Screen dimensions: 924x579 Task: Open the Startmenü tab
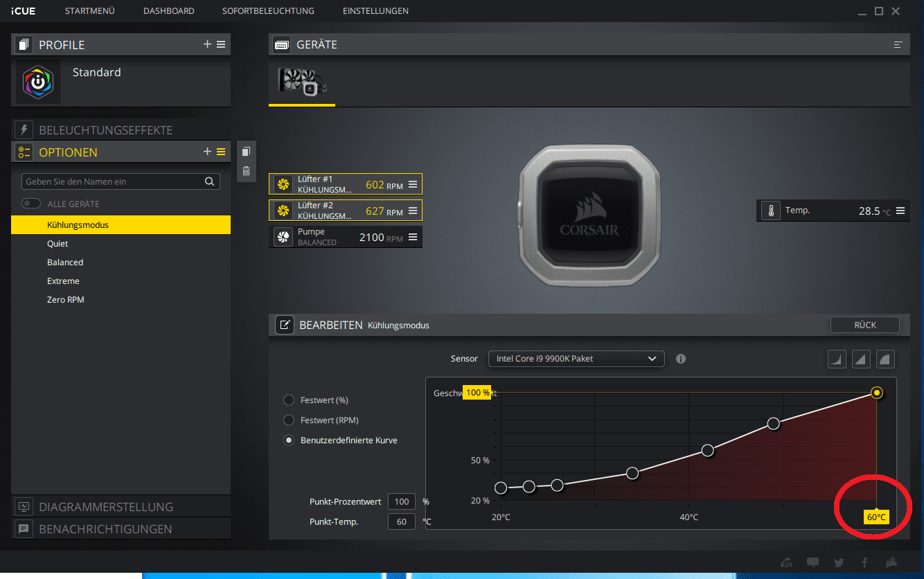(x=90, y=11)
